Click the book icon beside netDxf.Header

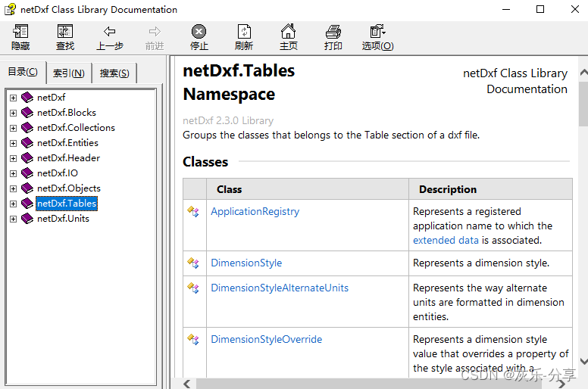pos(27,158)
